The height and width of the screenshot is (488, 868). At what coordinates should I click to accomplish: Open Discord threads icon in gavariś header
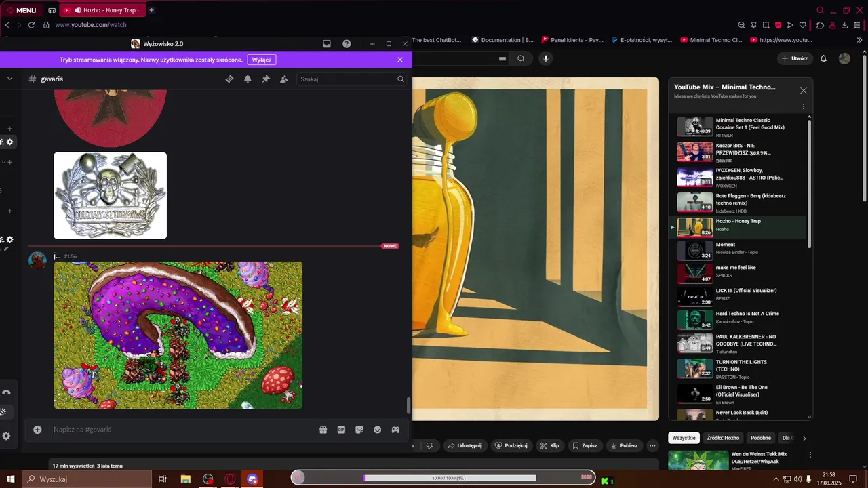(x=230, y=79)
